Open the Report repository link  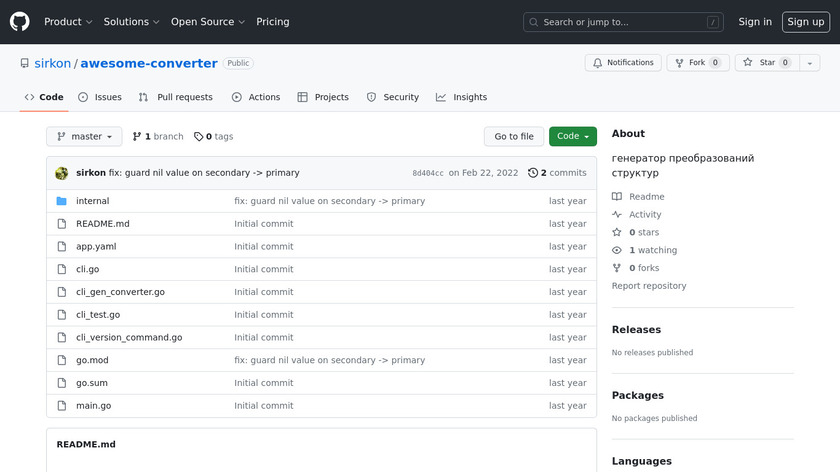coord(649,286)
